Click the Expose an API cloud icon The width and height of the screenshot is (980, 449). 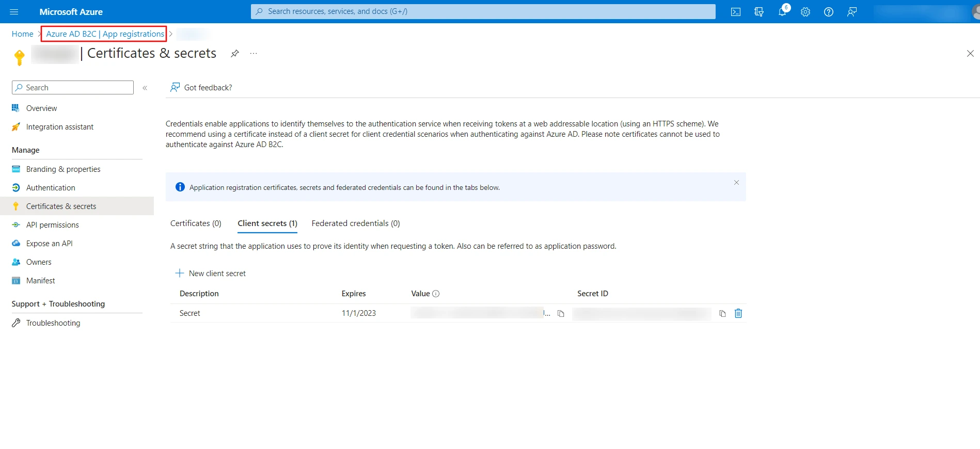(x=16, y=244)
